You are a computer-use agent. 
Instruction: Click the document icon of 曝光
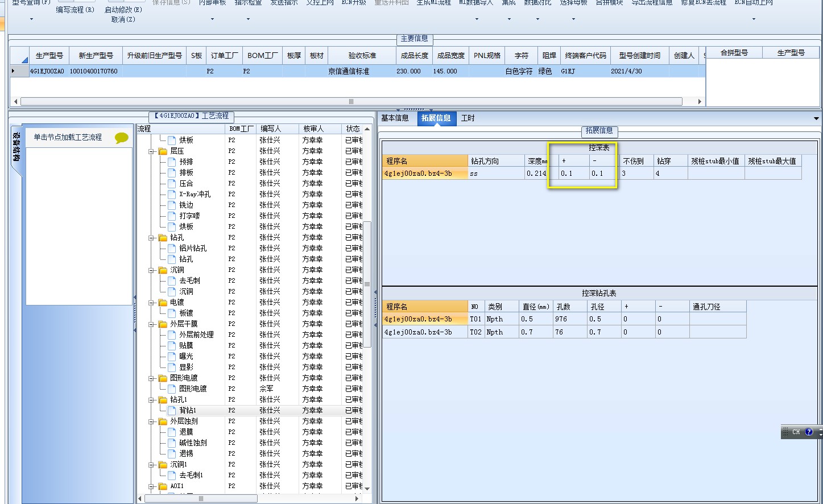click(172, 357)
